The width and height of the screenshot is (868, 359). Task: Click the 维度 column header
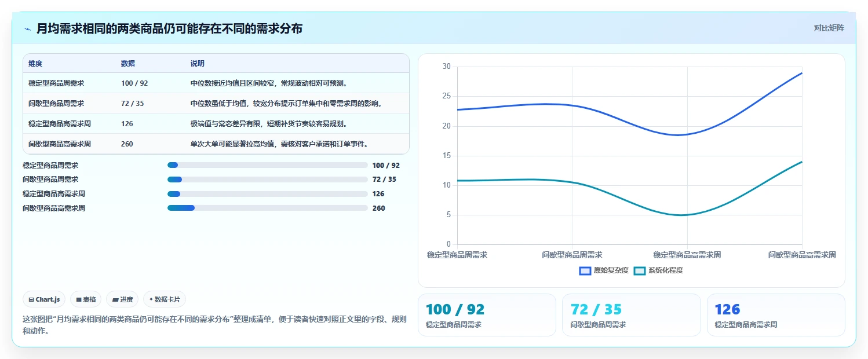click(x=35, y=63)
